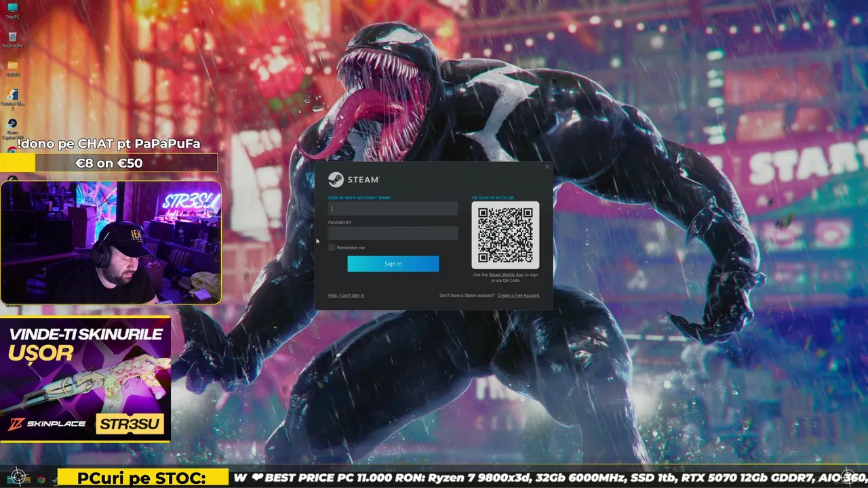
Task: Tick the Remember me checkbox
Action: point(332,247)
